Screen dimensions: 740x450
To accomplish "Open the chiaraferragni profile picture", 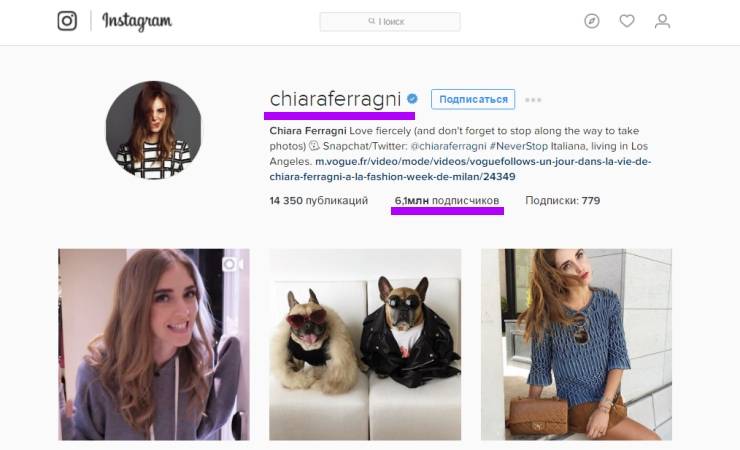I will (153, 130).
